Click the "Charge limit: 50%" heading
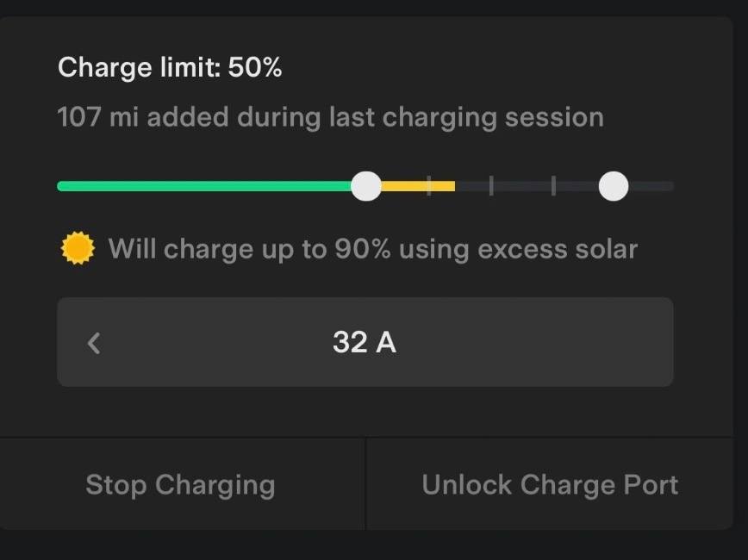Image resolution: width=748 pixels, height=560 pixels. point(170,67)
